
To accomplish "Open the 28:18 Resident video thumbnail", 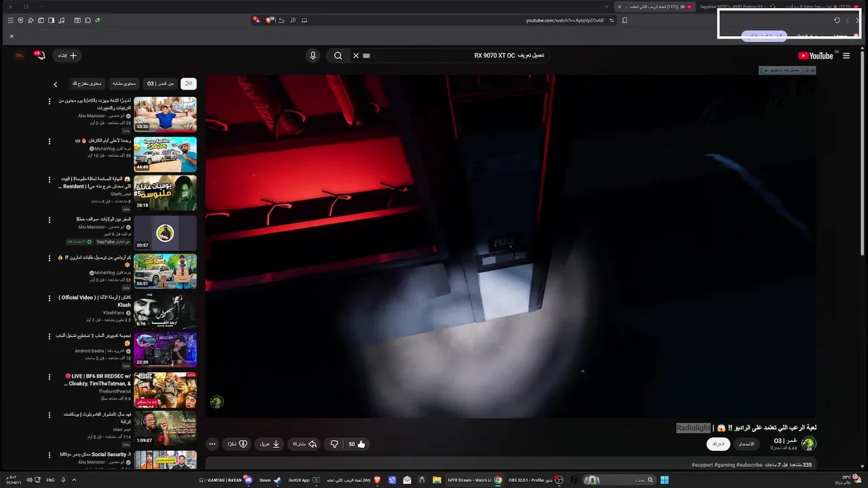I will coord(165,192).
